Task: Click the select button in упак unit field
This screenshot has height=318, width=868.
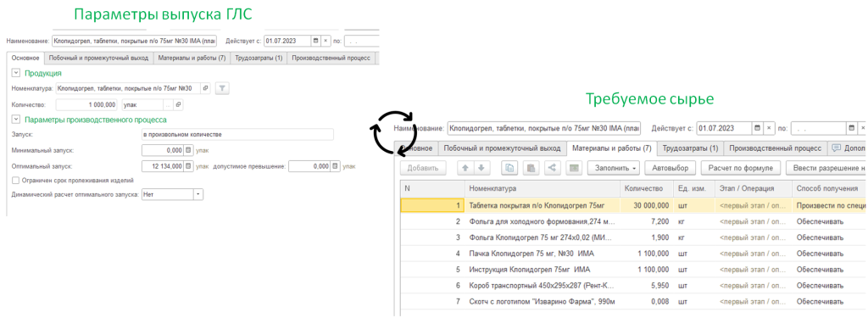Action: tap(169, 104)
